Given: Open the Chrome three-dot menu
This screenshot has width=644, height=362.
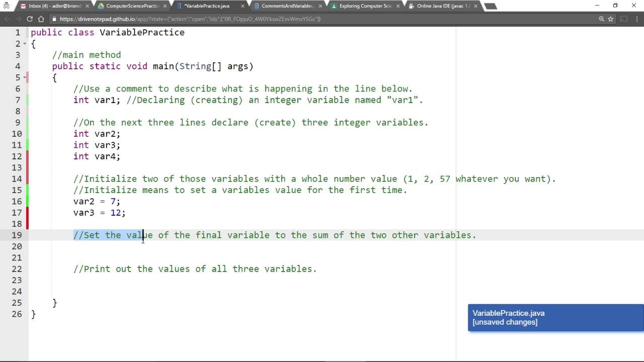Looking at the screenshot, I should [637, 19].
